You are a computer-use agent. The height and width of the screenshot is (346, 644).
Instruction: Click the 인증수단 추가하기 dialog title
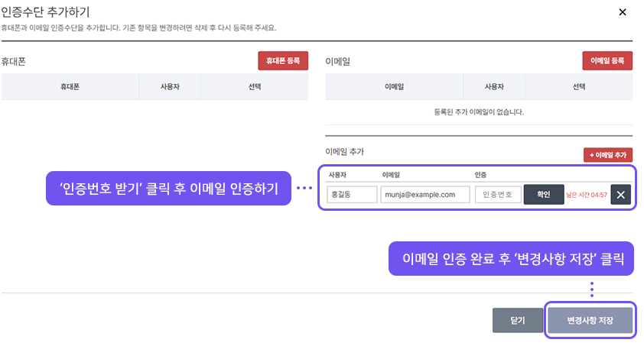[45, 12]
